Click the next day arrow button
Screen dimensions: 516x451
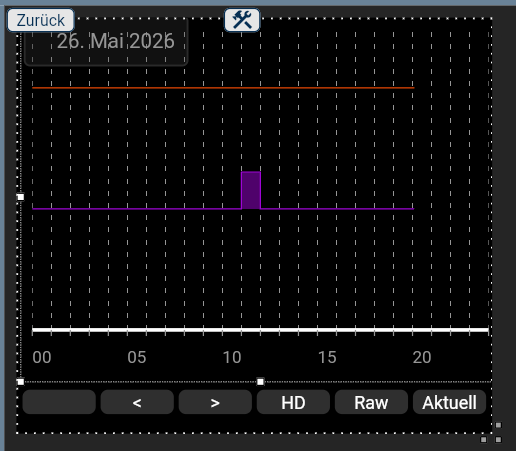tap(215, 402)
